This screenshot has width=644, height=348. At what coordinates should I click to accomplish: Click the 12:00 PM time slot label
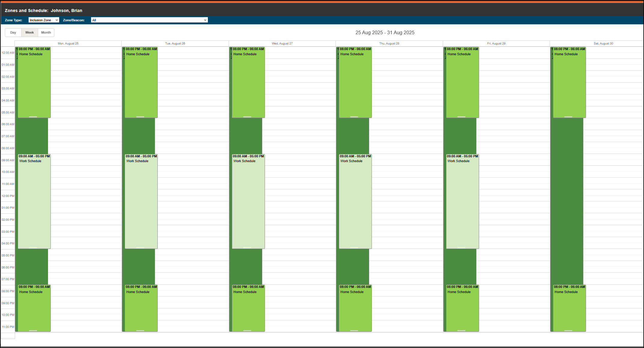[8, 196]
